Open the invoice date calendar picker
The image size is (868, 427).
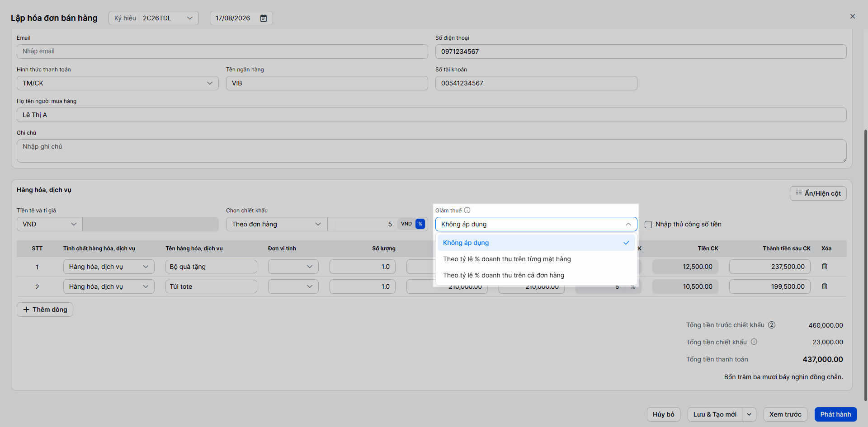point(264,18)
